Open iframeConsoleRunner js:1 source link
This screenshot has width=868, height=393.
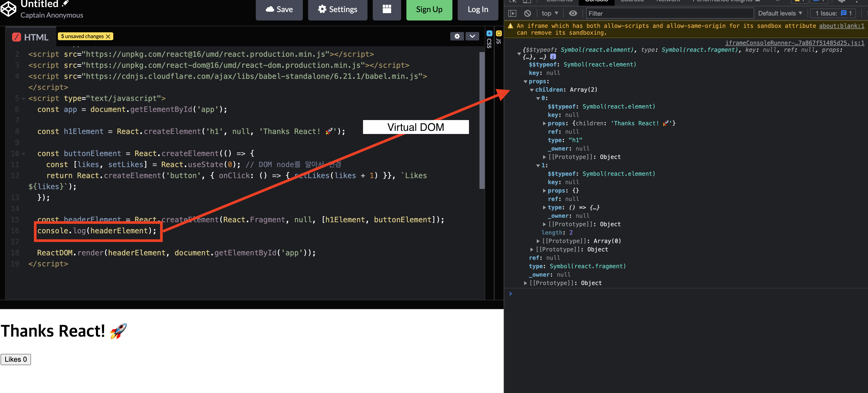795,43
